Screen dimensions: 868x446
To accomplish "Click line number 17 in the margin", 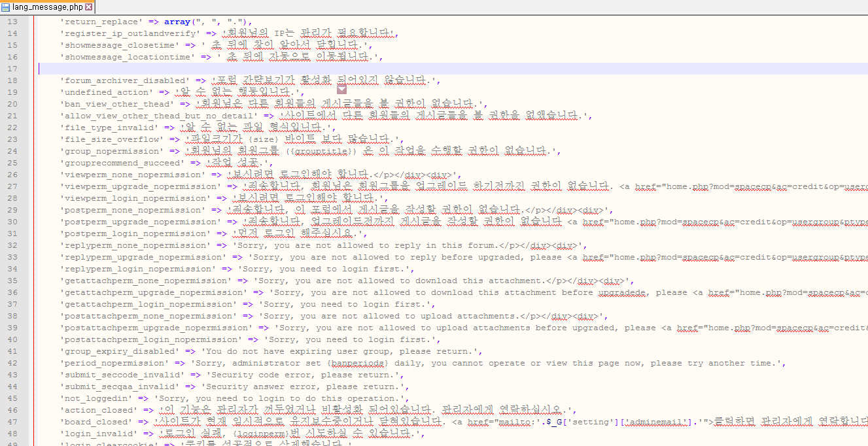I will pos(12,69).
